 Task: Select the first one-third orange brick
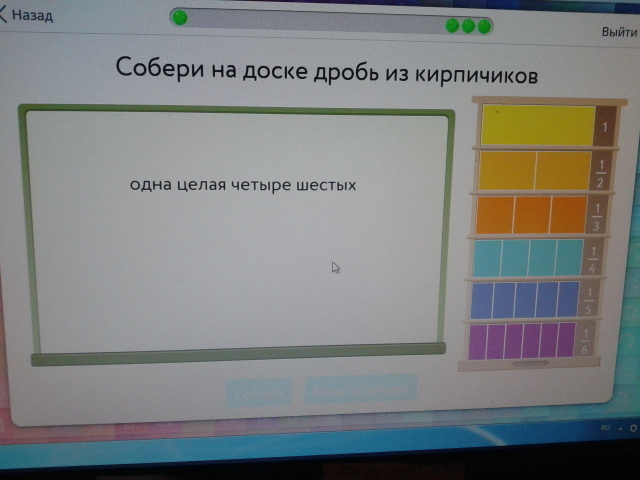(495, 215)
